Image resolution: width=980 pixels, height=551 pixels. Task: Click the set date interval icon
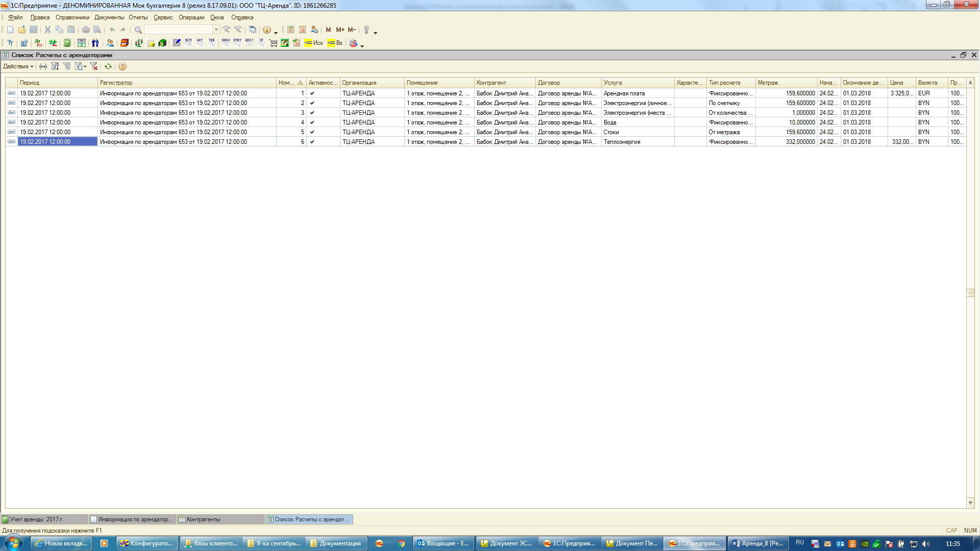[x=43, y=66]
